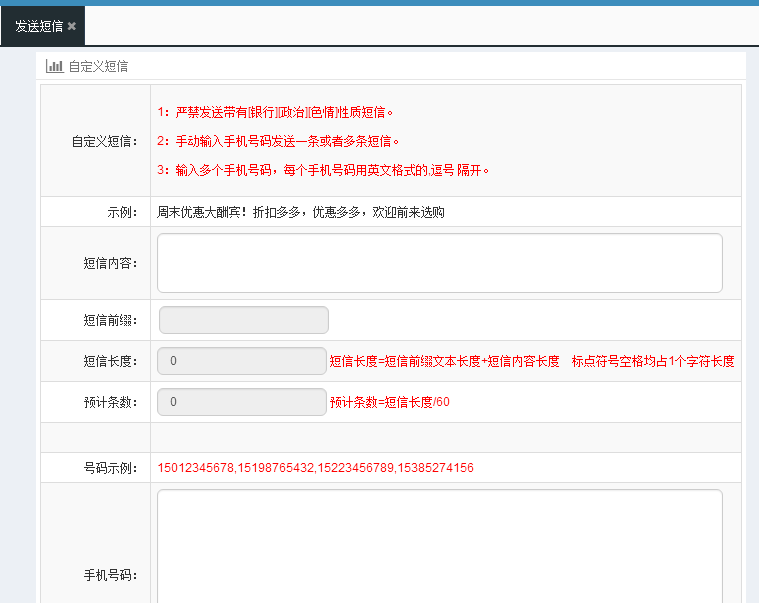Click the 号码示例: row label

click(x=110, y=468)
